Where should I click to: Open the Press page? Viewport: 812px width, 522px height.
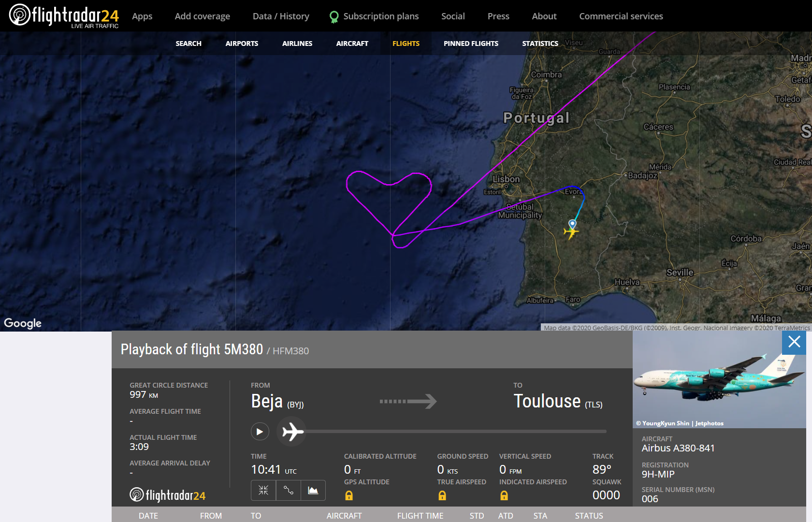coord(498,16)
